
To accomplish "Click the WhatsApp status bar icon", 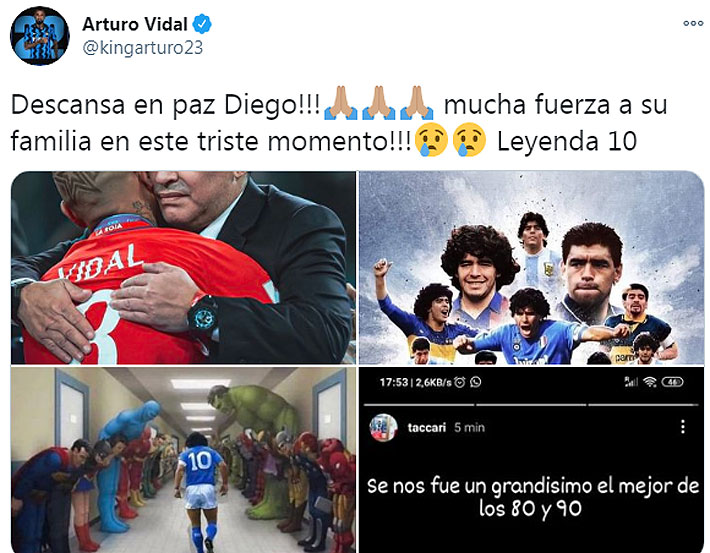I will pos(475,382).
